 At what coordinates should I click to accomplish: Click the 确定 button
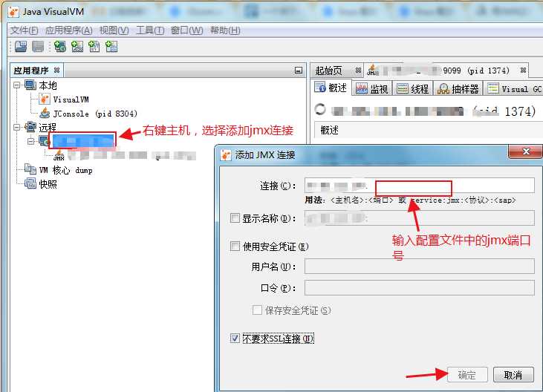pyautogui.click(x=467, y=375)
